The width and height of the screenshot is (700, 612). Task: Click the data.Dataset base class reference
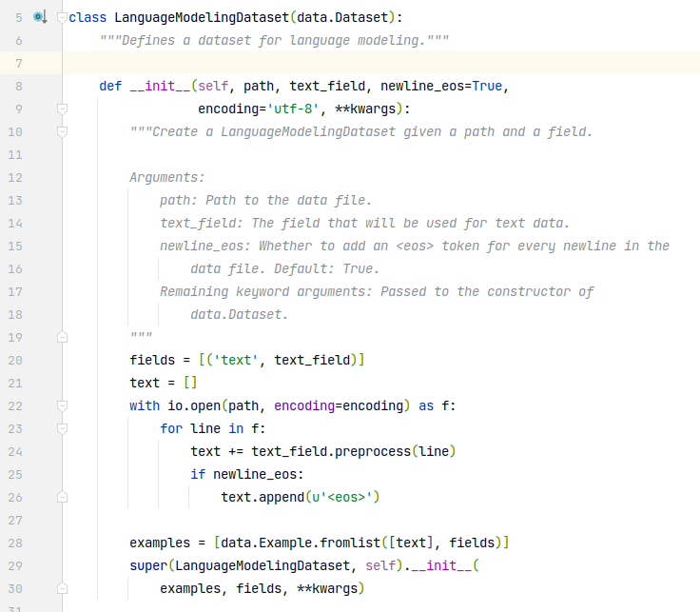click(x=342, y=17)
